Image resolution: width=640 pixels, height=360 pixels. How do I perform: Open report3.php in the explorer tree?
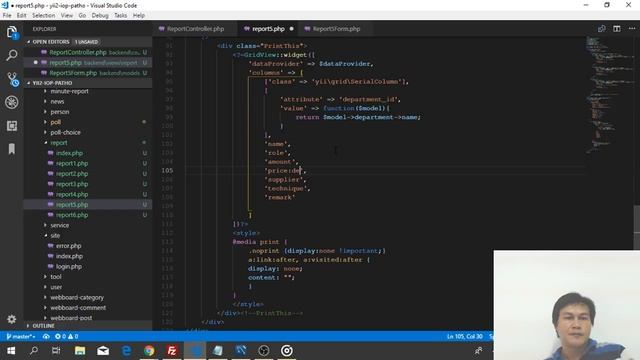pyautogui.click(x=72, y=184)
